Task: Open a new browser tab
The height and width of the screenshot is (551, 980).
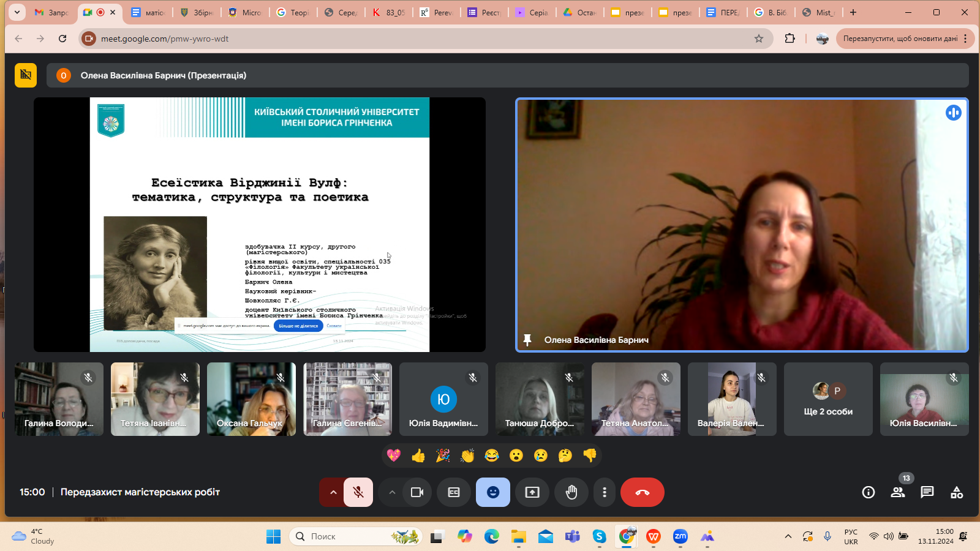Action: tap(853, 12)
